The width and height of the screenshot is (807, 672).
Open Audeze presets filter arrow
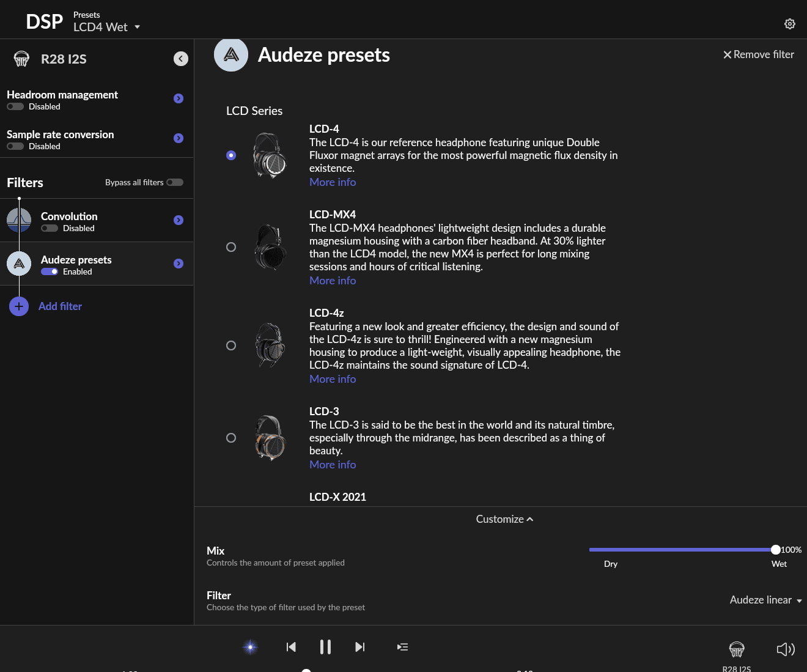pos(179,264)
